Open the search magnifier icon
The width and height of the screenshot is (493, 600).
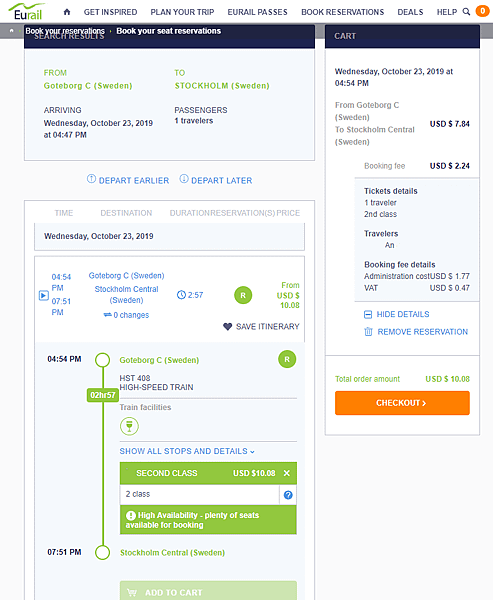[466, 12]
